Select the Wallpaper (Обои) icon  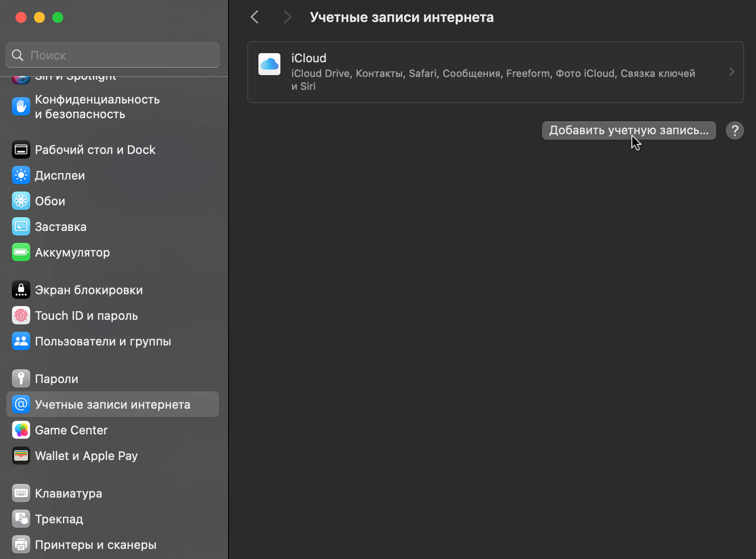click(21, 201)
